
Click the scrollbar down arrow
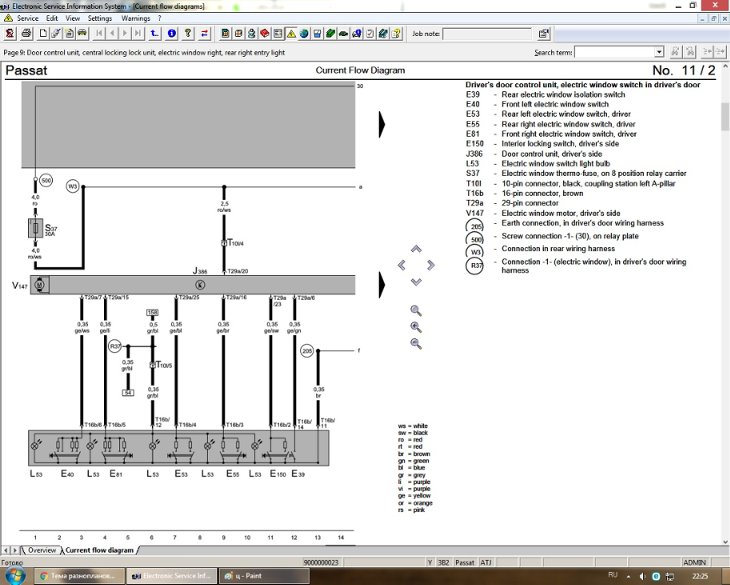(x=725, y=541)
